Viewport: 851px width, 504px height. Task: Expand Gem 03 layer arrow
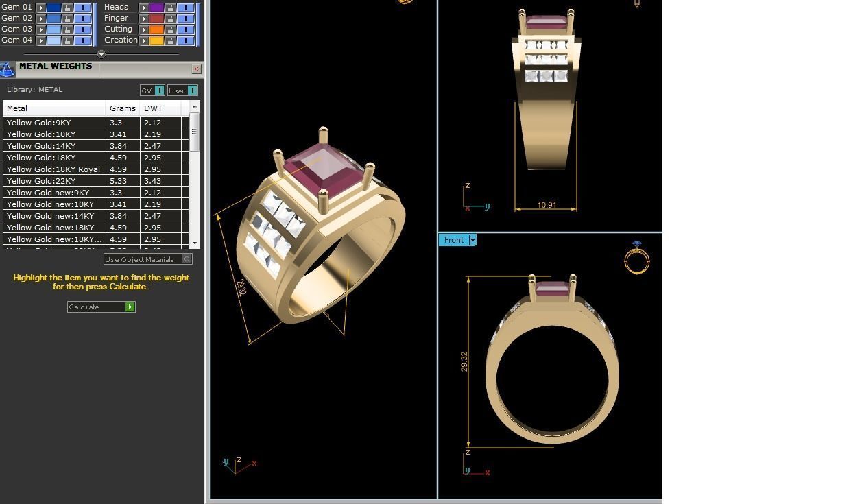(41, 29)
